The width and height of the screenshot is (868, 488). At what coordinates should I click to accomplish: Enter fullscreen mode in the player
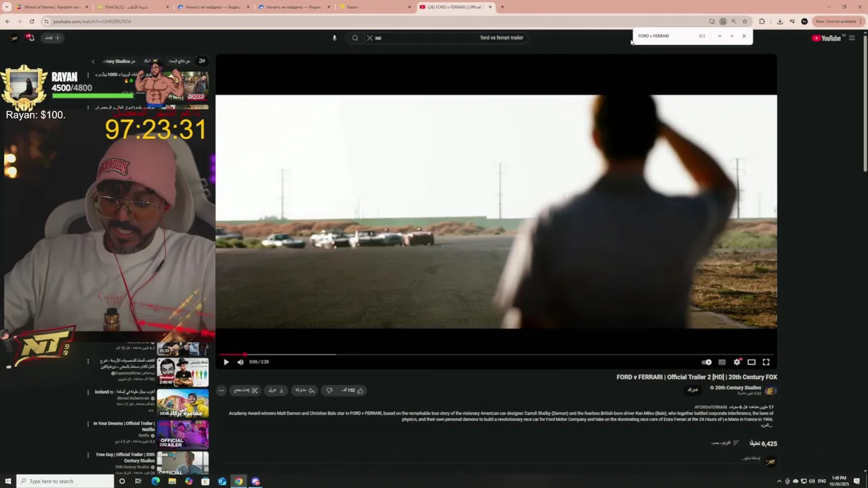766,362
